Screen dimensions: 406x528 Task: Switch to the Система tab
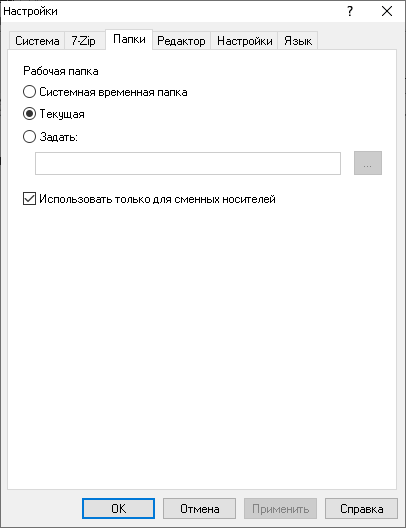point(37,41)
